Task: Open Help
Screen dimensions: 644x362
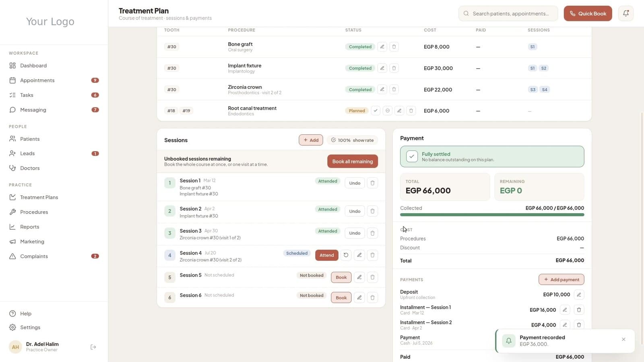Action: [54, 313]
